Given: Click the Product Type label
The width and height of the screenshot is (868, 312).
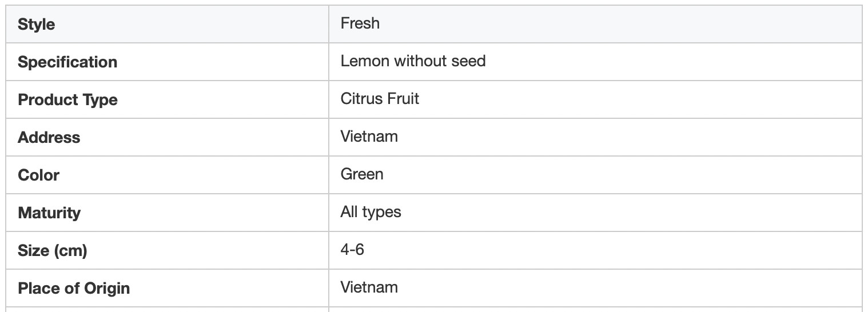Looking at the screenshot, I should click(x=67, y=100).
